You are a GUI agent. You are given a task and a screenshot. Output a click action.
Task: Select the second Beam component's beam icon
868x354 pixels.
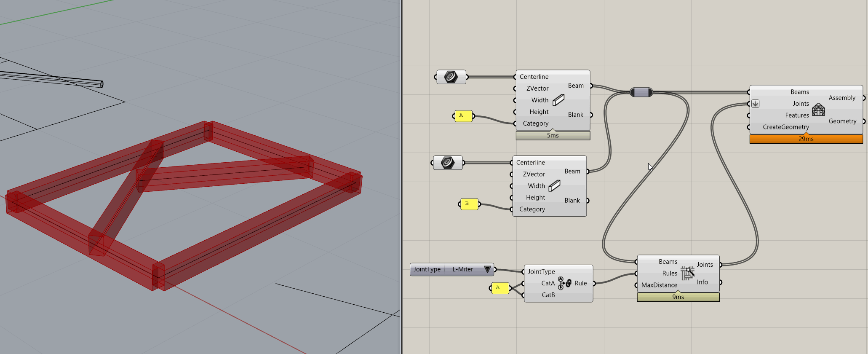click(x=555, y=185)
